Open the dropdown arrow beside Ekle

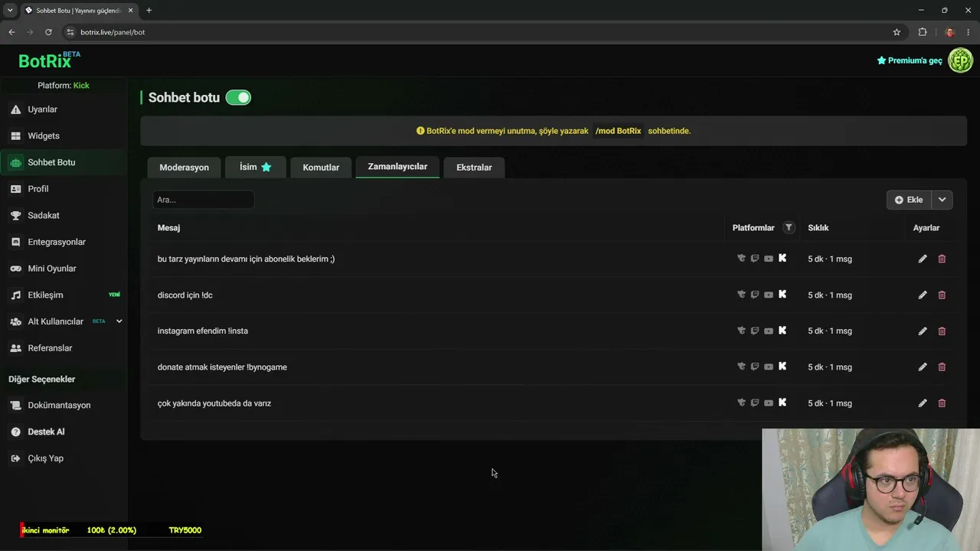942,200
